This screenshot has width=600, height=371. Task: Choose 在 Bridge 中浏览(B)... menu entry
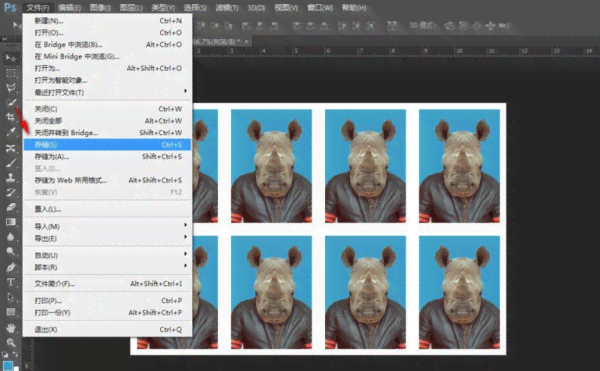[108, 44]
